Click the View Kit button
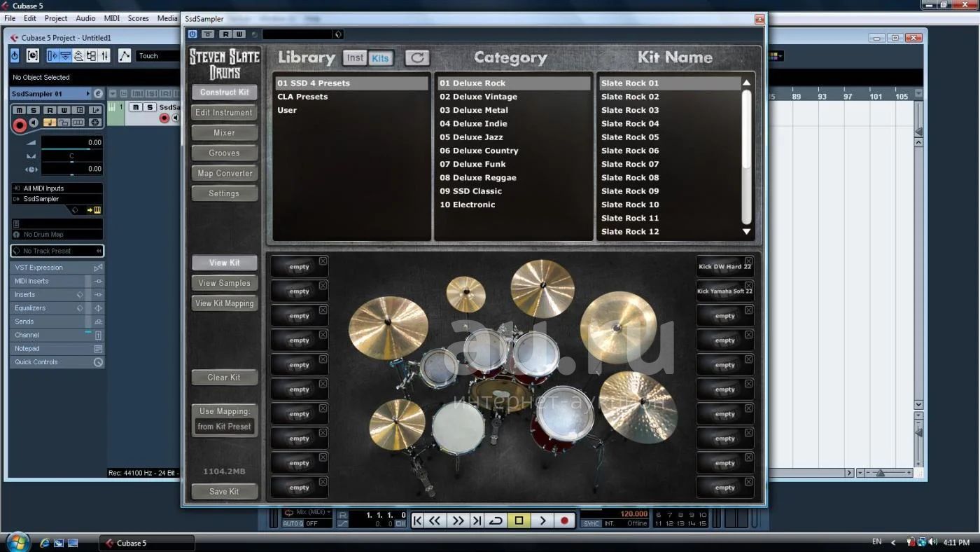Image resolution: width=980 pixels, height=552 pixels. [x=224, y=263]
